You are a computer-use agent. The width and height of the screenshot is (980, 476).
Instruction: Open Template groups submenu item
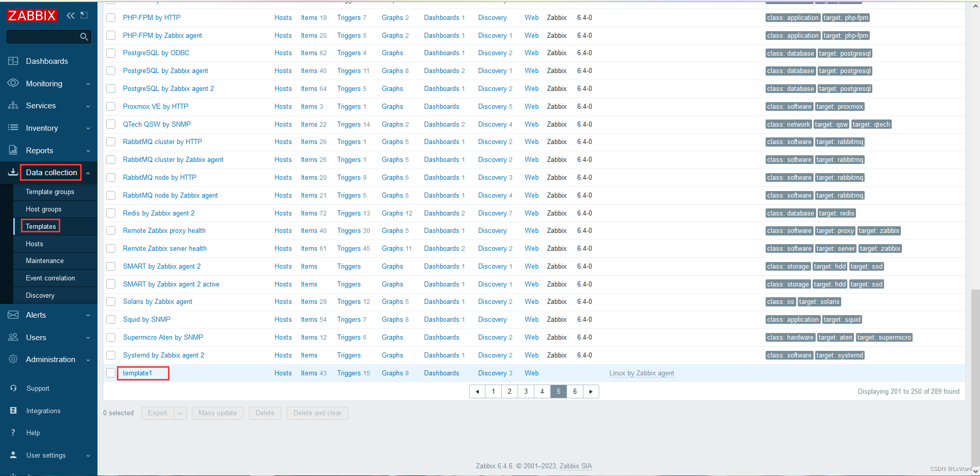coord(50,192)
